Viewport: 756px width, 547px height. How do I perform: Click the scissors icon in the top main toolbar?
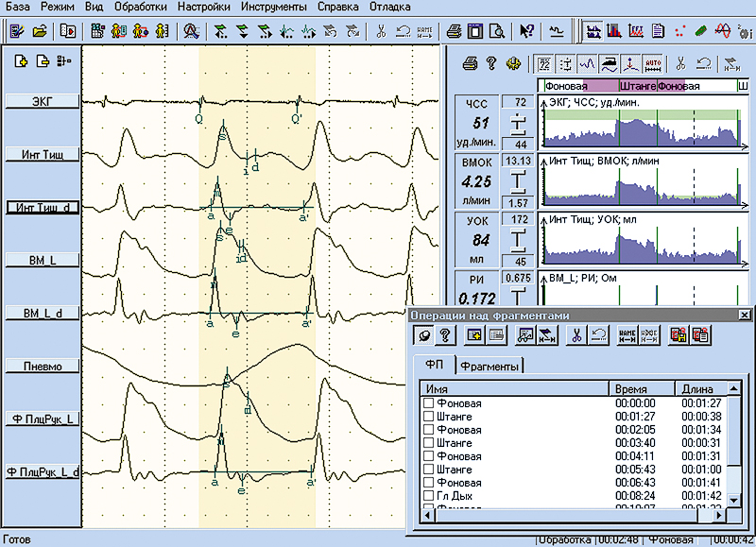[x=380, y=31]
